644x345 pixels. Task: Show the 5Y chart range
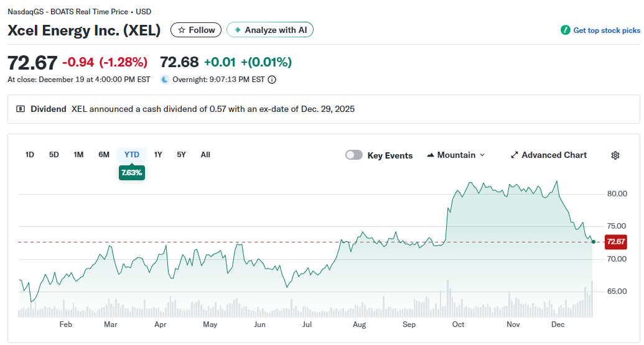181,155
